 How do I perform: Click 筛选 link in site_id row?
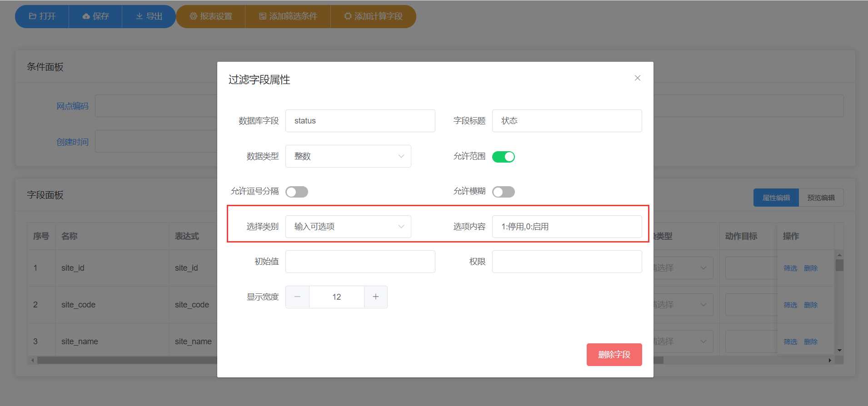click(x=790, y=268)
